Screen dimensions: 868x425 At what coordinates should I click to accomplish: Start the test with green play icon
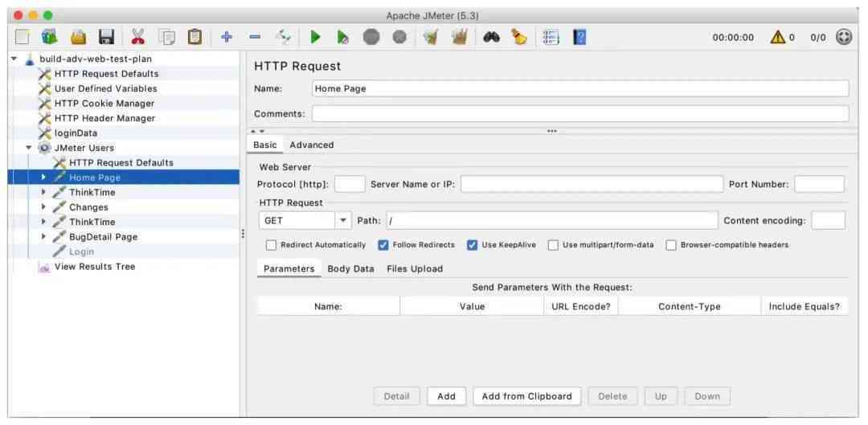(x=316, y=37)
